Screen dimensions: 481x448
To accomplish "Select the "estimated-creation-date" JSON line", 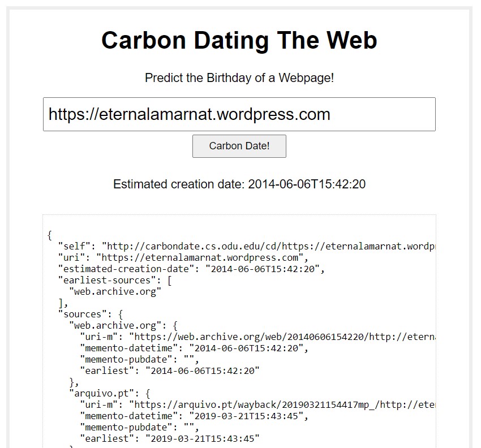I will click(x=191, y=269).
